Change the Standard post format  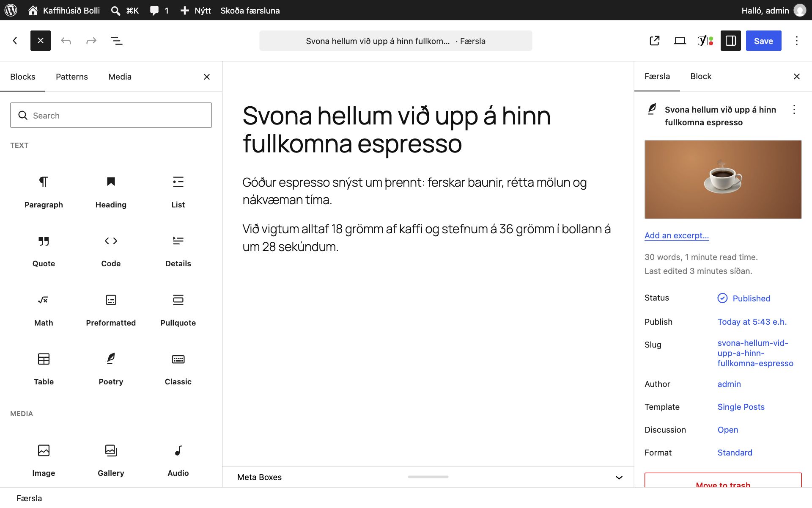(735, 453)
